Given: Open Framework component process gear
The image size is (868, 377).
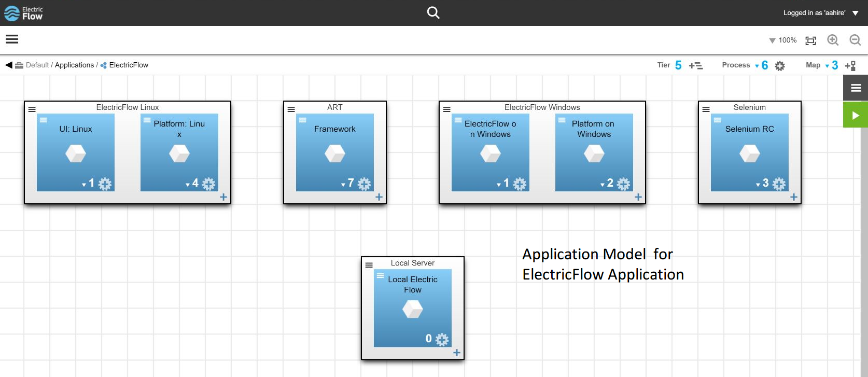Looking at the screenshot, I should [x=365, y=184].
